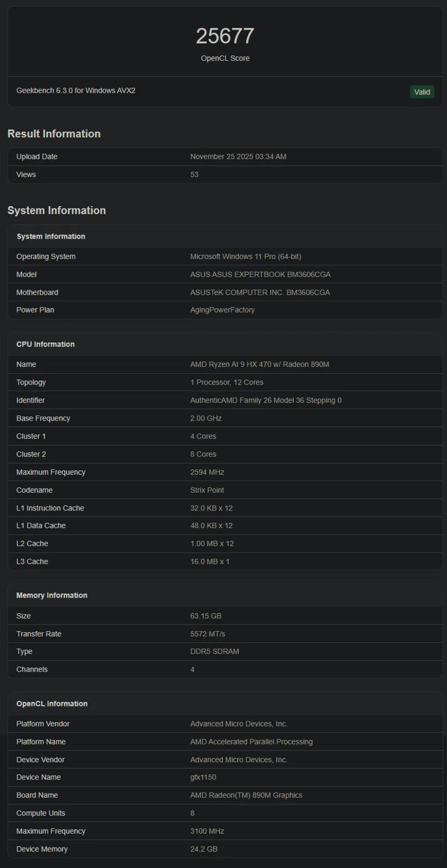This screenshot has height=868, width=447.
Task: Click the green Valid badge
Action: click(422, 92)
